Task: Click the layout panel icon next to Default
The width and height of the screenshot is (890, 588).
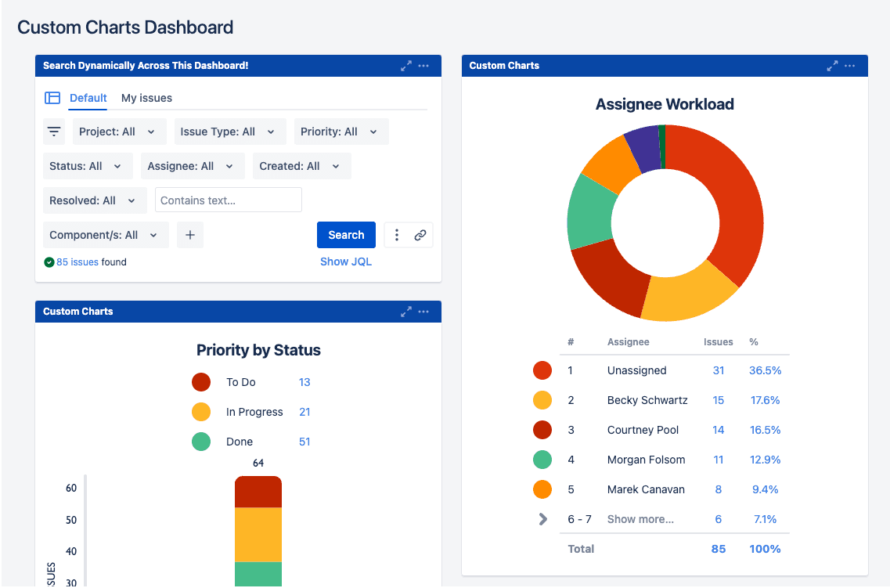Action: coord(52,98)
